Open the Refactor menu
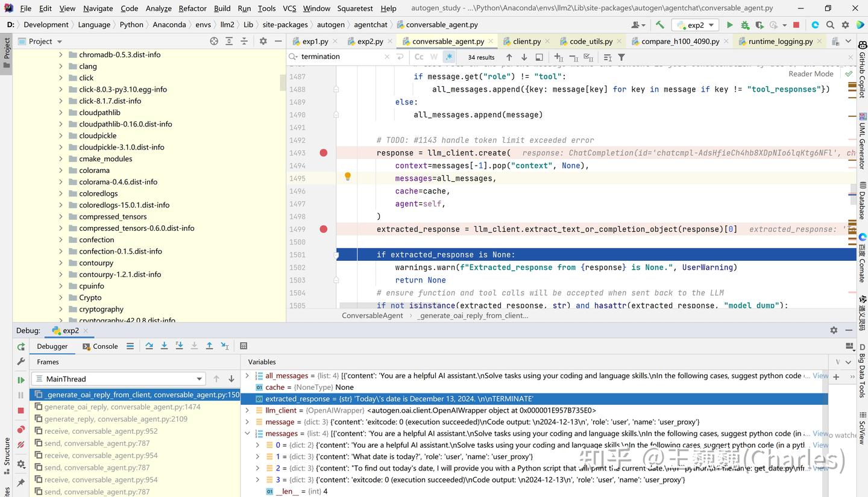Image resolution: width=868 pixels, height=497 pixels. 192,8
